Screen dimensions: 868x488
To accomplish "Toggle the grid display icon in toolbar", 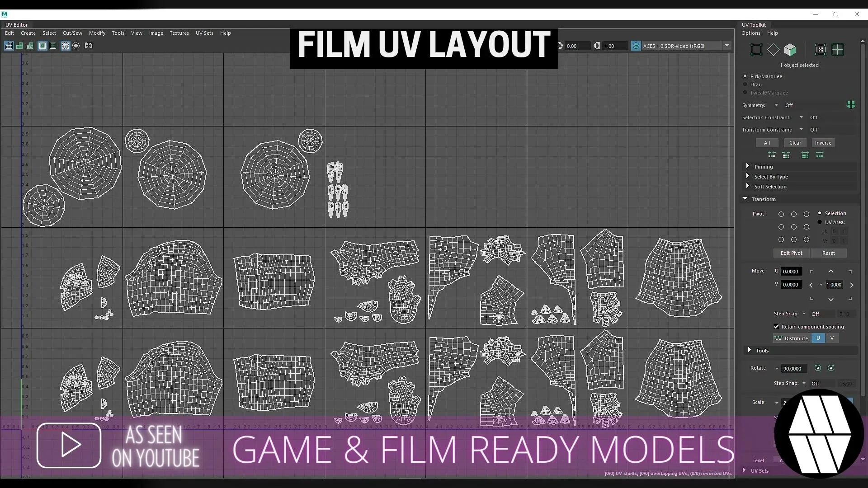I will 65,46.
